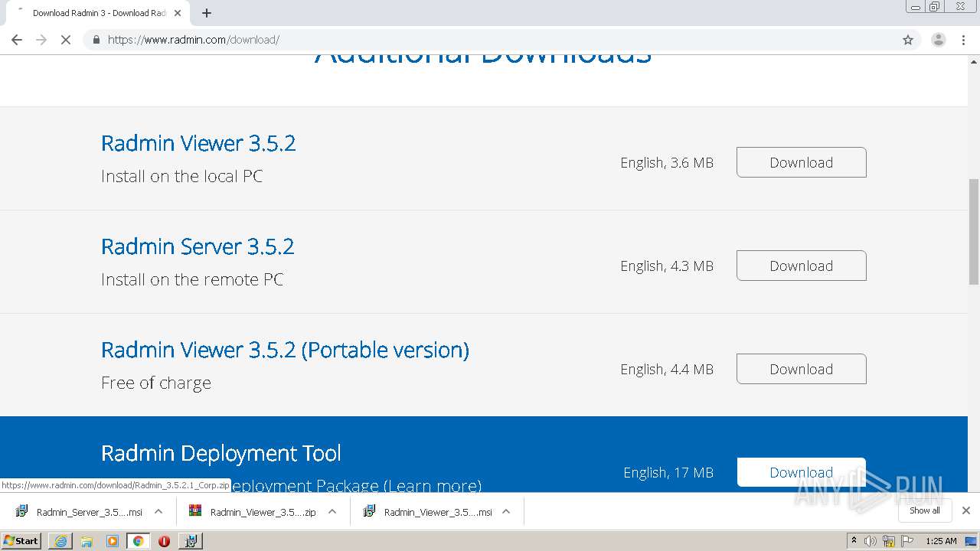Open Windows Media Player from taskbar
Image resolution: width=980 pixels, height=551 pixels.
point(113,541)
